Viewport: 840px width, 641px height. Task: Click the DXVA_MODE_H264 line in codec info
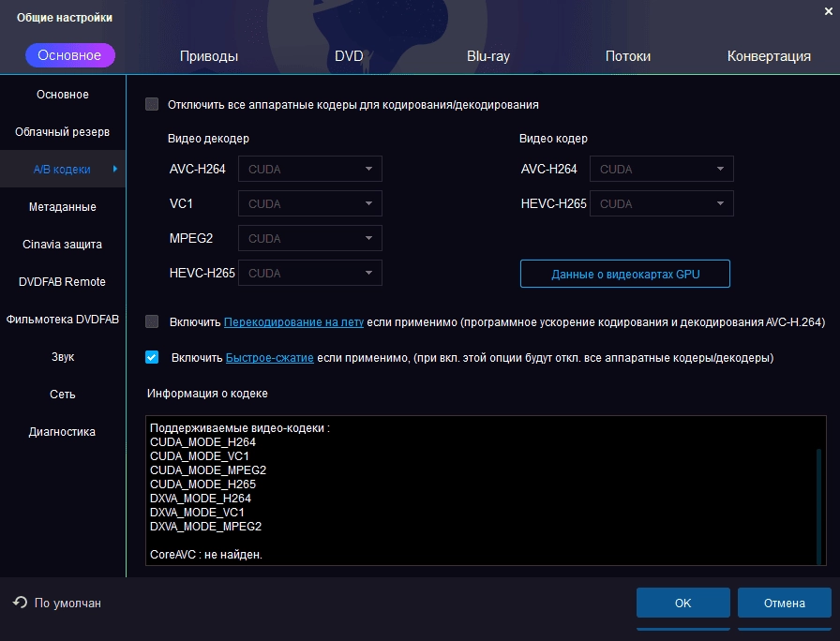point(201,498)
